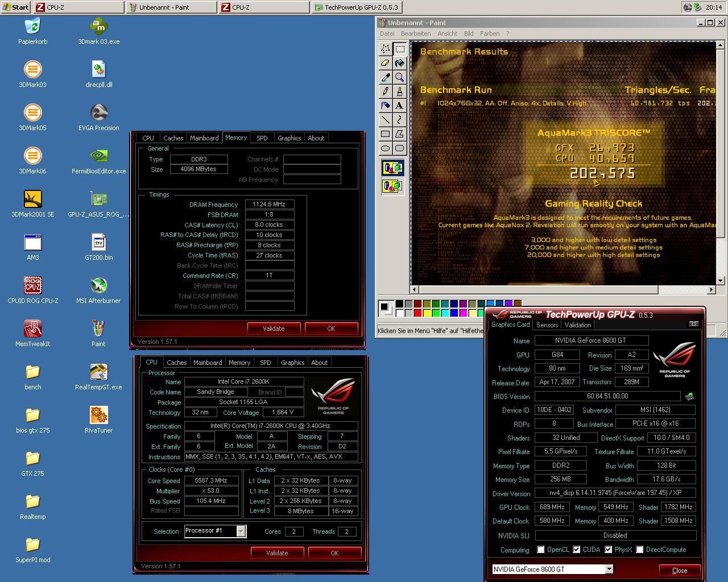Screen dimensions: 728x582
Task: Pick the yellow color swatch in Paint palette
Action: 427,313
